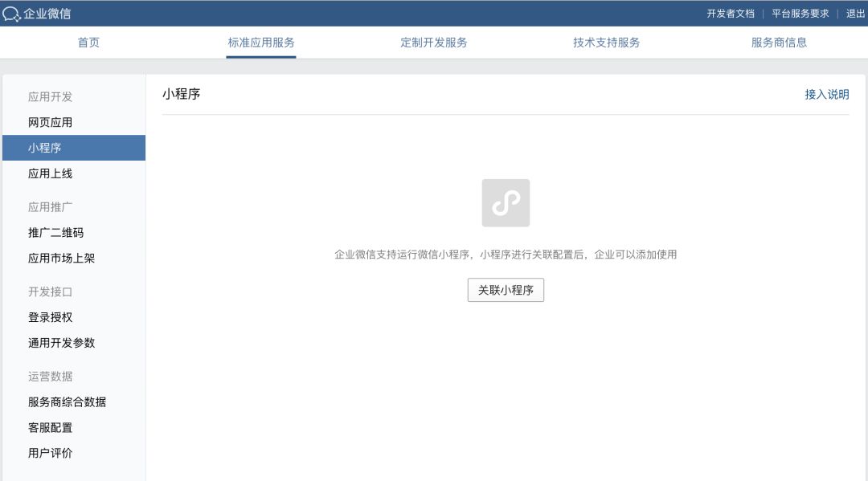This screenshot has width=868, height=481.
Task: Click the 关联小程序 button
Action: (506, 290)
